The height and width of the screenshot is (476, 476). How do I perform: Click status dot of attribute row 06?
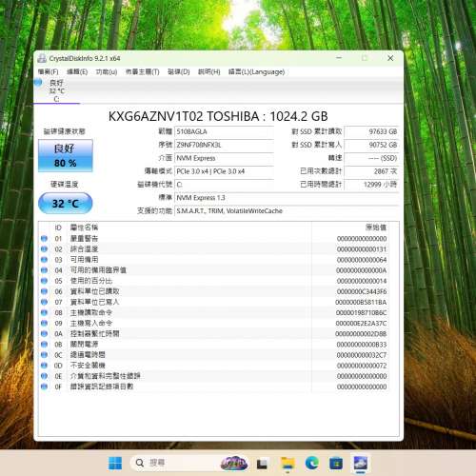pyautogui.click(x=44, y=291)
